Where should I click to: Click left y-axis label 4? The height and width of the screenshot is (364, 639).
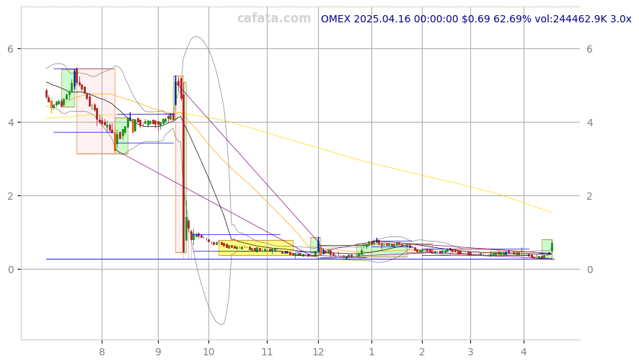click(11, 123)
